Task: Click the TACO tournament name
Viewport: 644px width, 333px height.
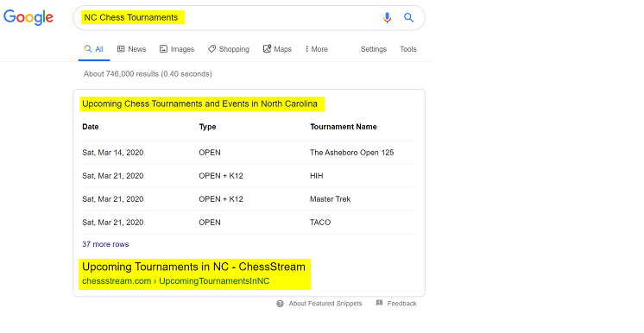Action: coord(320,222)
